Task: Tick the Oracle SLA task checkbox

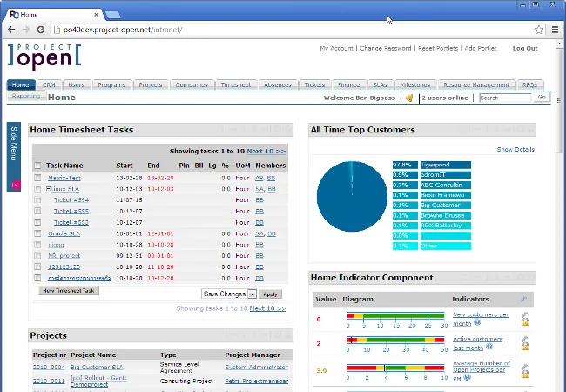Action: pos(37,233)
